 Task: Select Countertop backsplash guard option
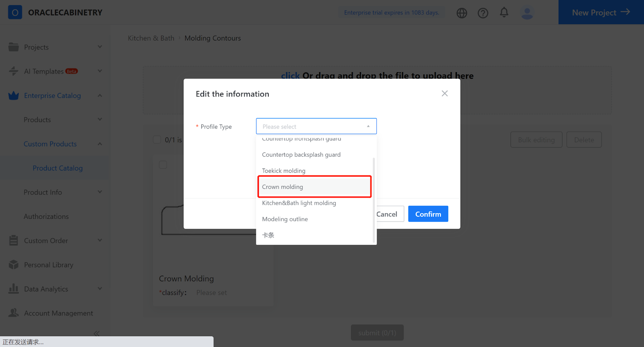coord(314,155)
